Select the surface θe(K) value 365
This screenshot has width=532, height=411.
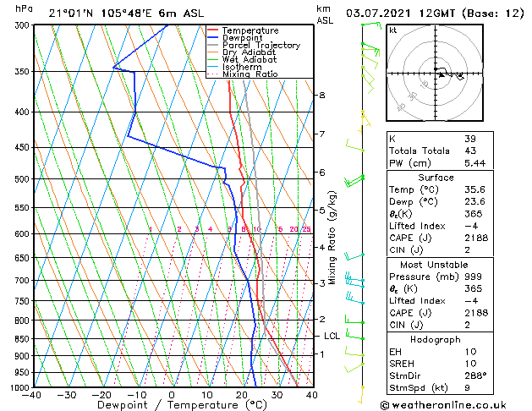coord(474,214)
